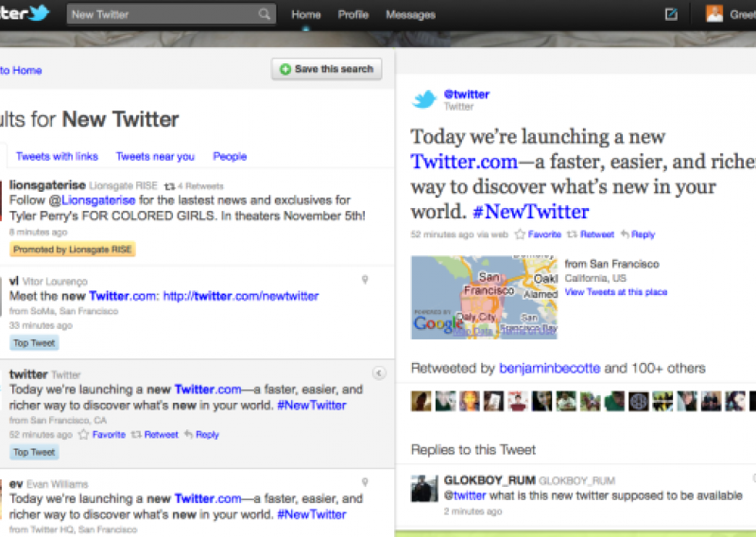756x537 pixels.
Task: Click third retweeter avatar in row
Action: pyautogui.click(x=469, y=401)
